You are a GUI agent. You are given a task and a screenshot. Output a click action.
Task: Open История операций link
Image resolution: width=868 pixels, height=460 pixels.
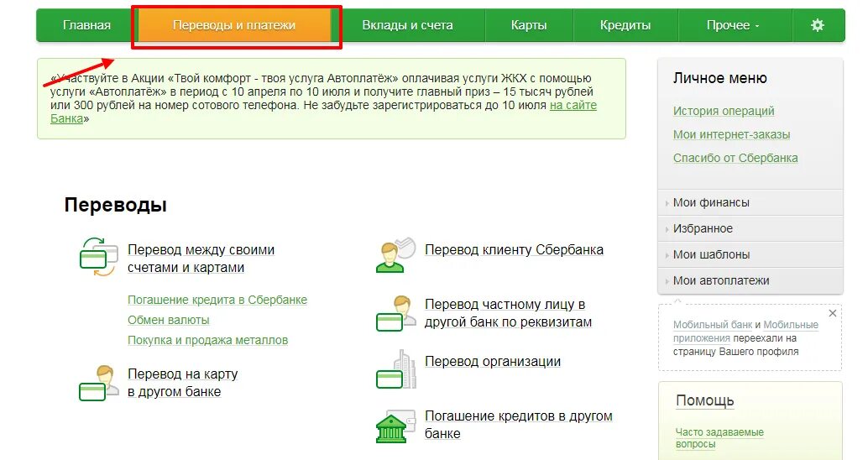tap(724, 111)
